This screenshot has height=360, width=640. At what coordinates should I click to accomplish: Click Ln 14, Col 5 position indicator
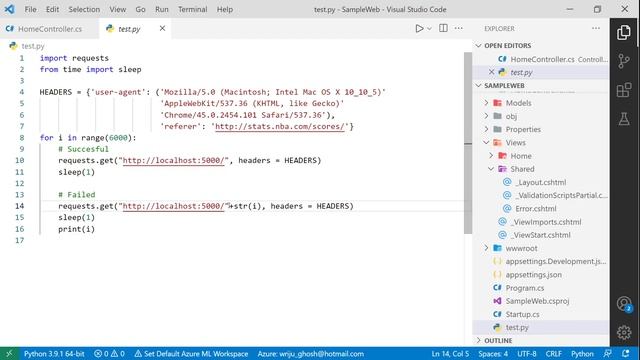450,353
